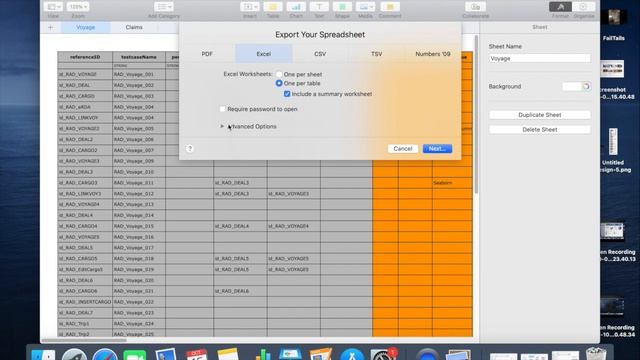Click the Text box toolbar icon

(319, 7)
